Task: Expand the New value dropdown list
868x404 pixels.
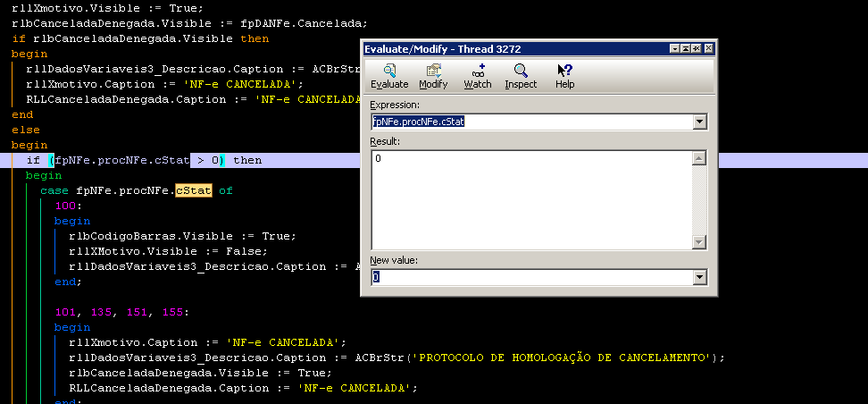Action: [700, 277]
